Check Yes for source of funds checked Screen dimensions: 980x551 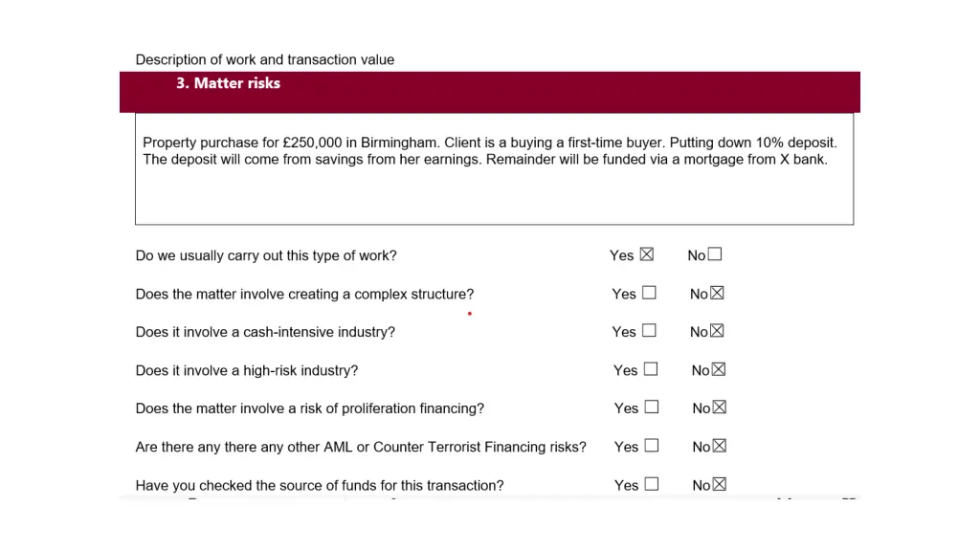pyautogui.click(x=652, y=484)
